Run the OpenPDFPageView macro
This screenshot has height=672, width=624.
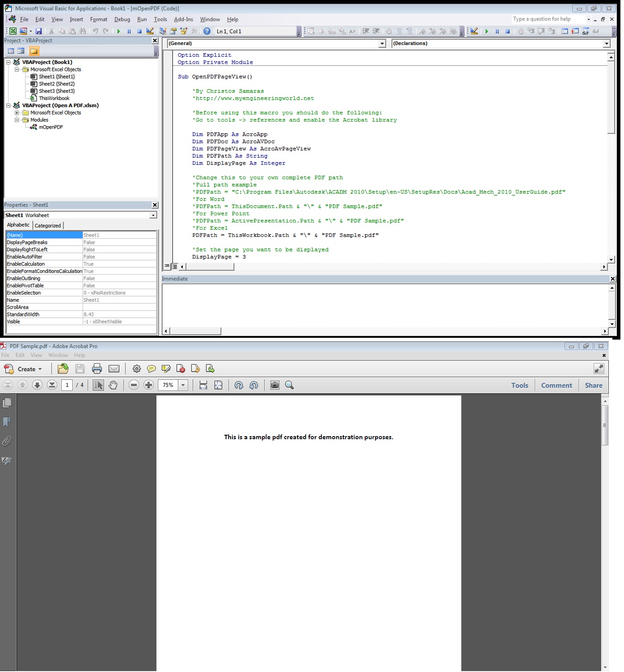pos(118,31)
